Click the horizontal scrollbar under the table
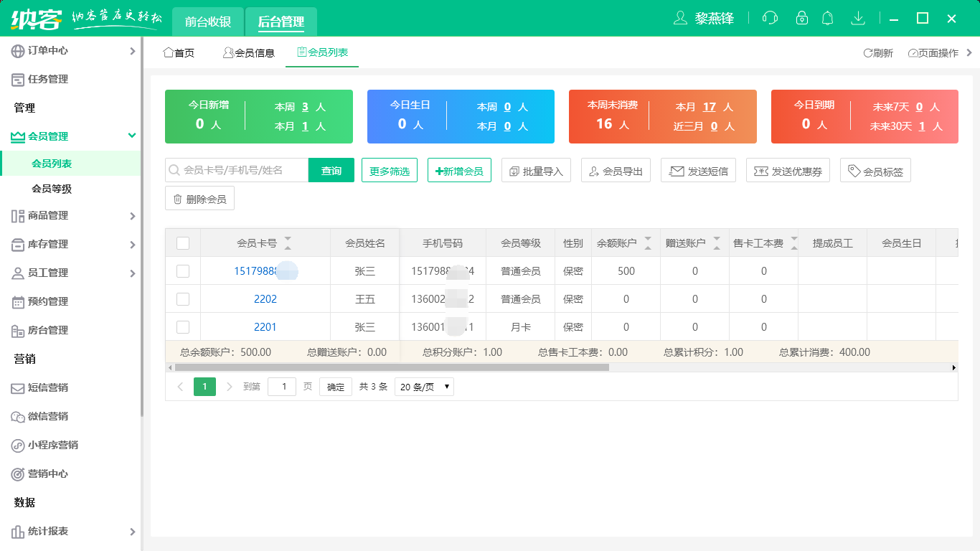The image size is (980, 551). tap(391, 367)
